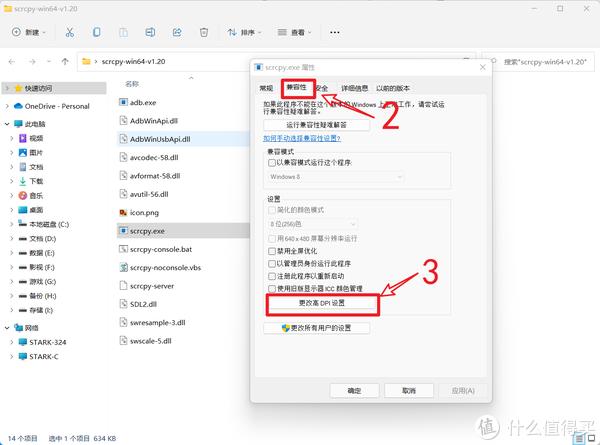Click the address bar path scrcpy-win64-v1.20

pyautogui.click(x=134, y=62)
